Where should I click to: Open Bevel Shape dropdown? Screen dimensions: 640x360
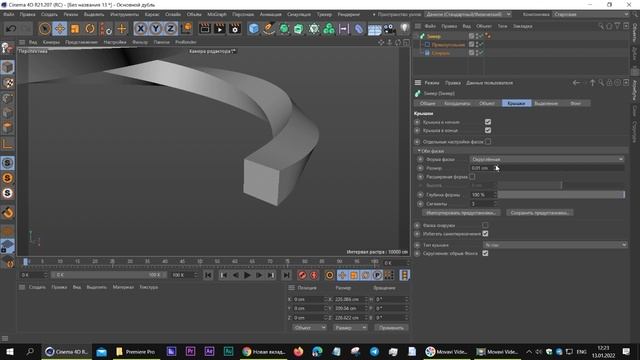(547, 159)
